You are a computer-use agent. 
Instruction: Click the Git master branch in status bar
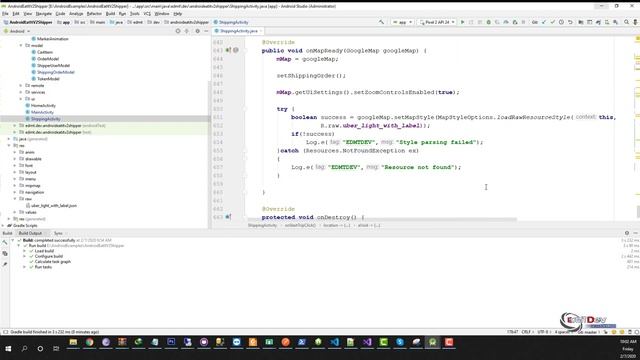pyautogui.click(x=588, y=332)
